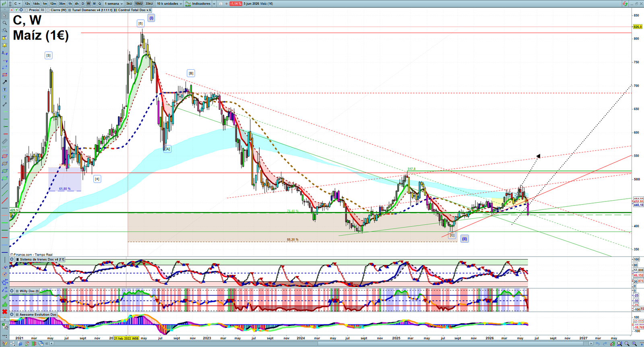Viewport: 644px width, 347px height.
Task: Toggle Control Total Doc v.6 indicator
Action: (x=116, y=10)
